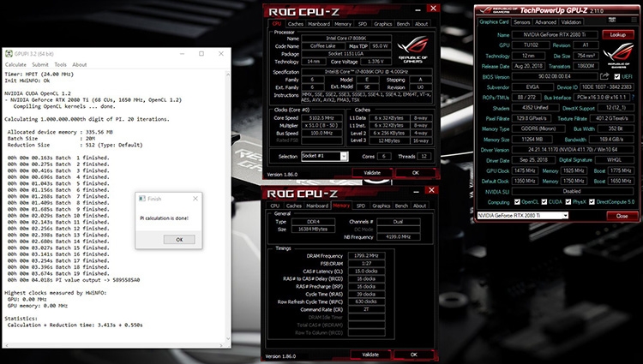Select the Graphics Card tab in GPU-Z
643x364 pixels.
494,21
